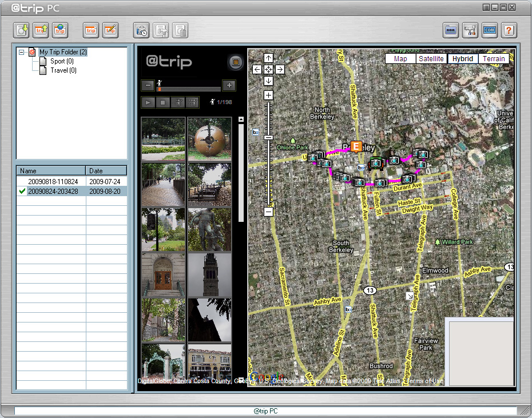Open the edit trip icon with pencil
The height and width of the screenshot is (418, 532).
(x=110, y=30)
